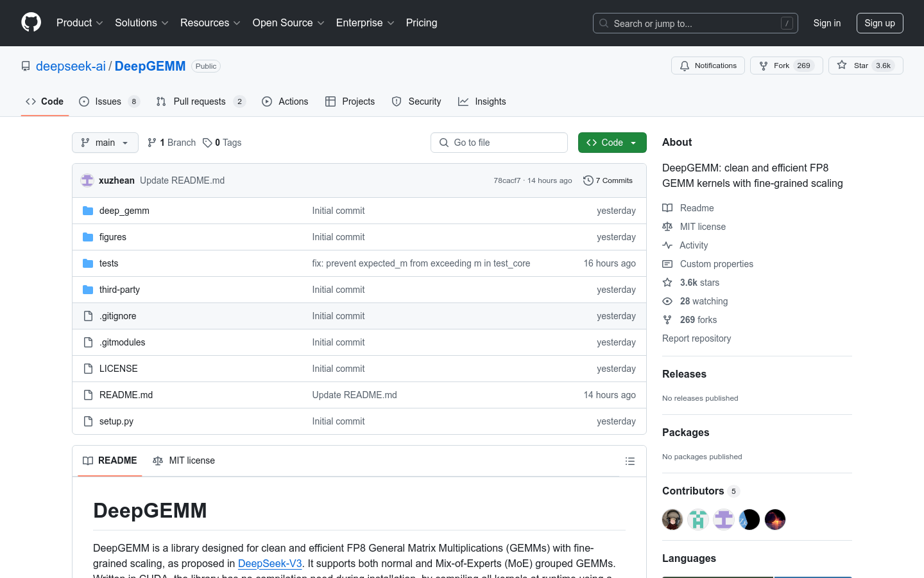Star the repository

point(866,66)
